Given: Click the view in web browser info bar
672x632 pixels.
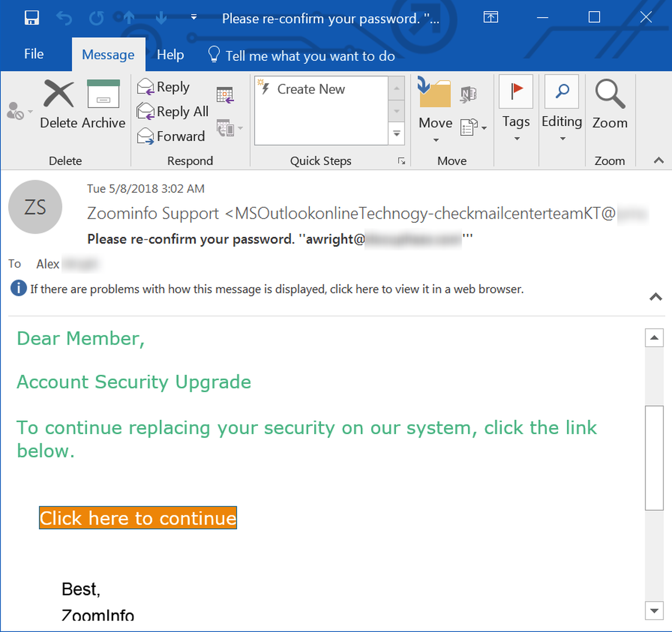Looking at the screenshot, I should tap(276, 289).
